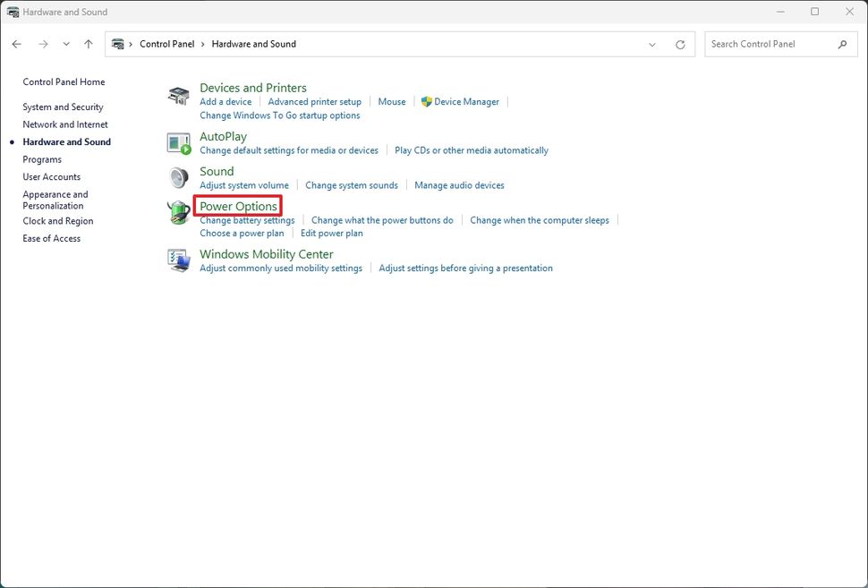Refresh the current Control Panel view
This screenshot has height=588, width=868.
click(x=680, y=43)
